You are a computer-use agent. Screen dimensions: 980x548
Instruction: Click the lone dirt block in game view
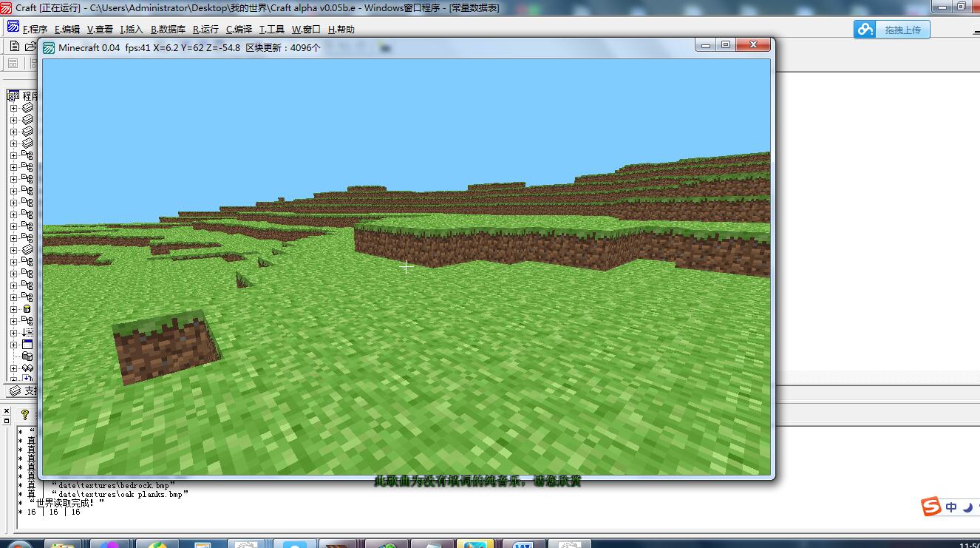[166, 347]
